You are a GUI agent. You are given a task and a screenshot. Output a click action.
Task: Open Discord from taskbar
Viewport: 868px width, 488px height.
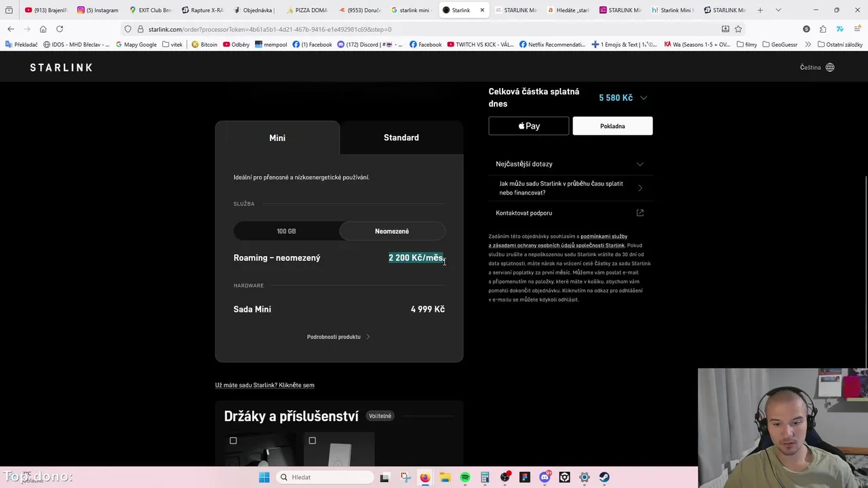click(x=545, y=477)
